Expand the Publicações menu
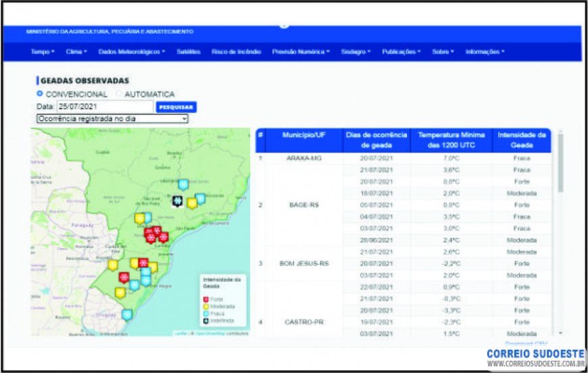This screenshot has height=373, width=588. pos(401,52)
